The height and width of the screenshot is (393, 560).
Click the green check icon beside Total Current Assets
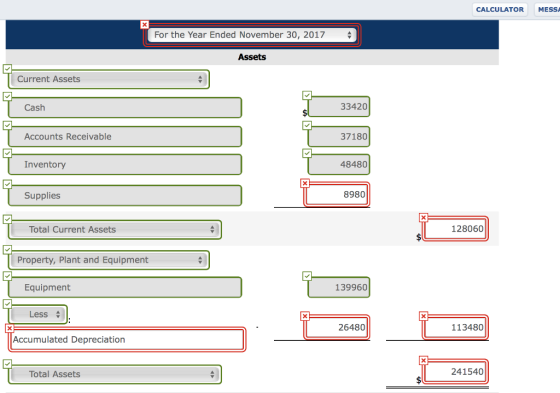tap(7, 219)
